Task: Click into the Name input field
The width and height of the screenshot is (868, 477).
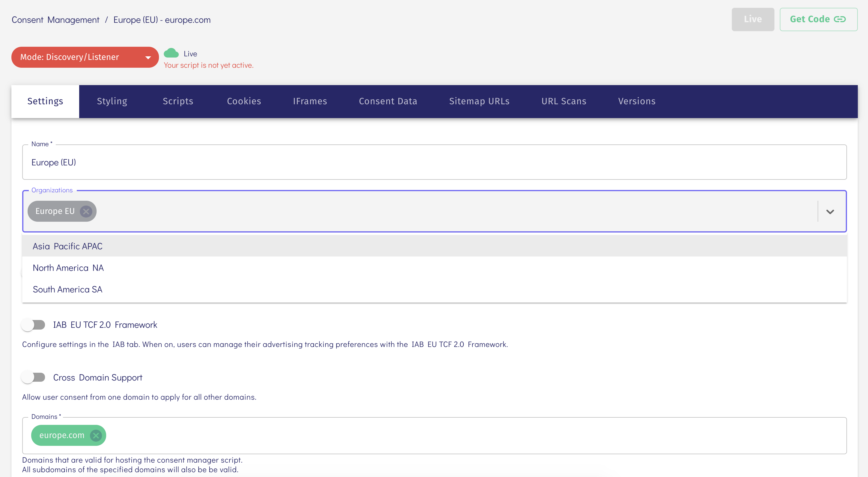Action: [x=434, y=163]
